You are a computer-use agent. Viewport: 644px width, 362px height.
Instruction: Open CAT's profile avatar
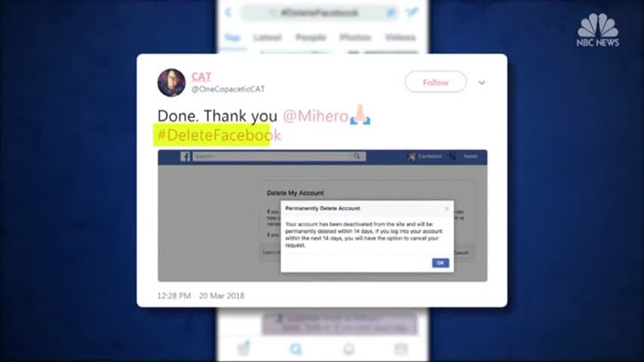coord(172,83)
